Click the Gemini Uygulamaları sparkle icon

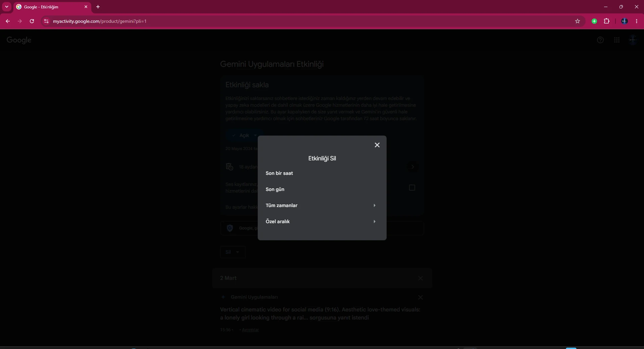tap(223, 297)
